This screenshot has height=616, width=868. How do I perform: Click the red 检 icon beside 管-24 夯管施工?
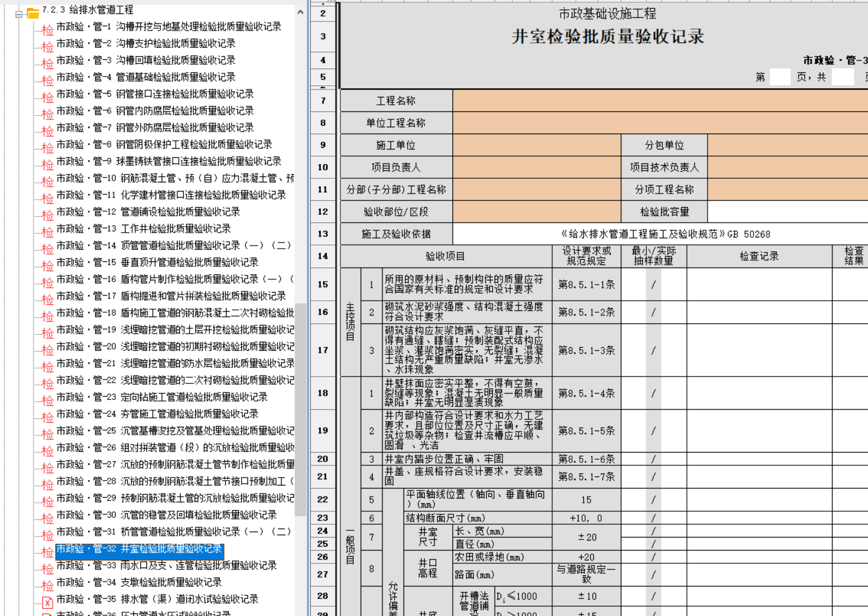[x=48, y=417]
